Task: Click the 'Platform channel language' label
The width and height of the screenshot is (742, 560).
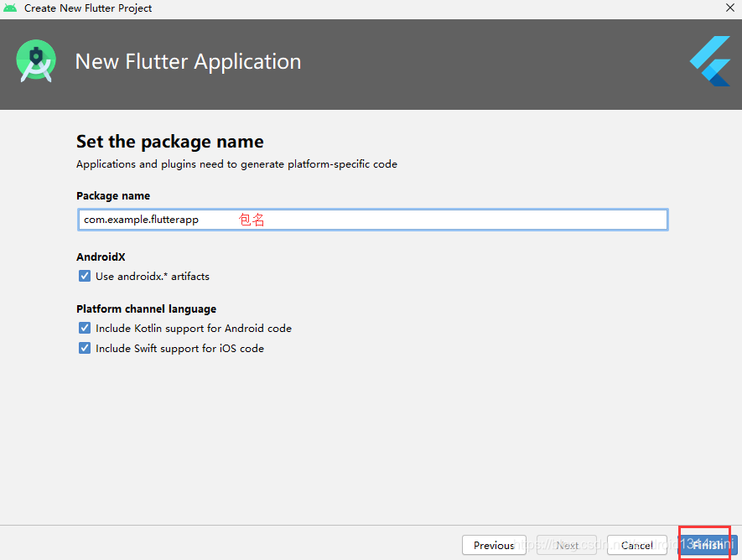Action: [x=146, y=309]
